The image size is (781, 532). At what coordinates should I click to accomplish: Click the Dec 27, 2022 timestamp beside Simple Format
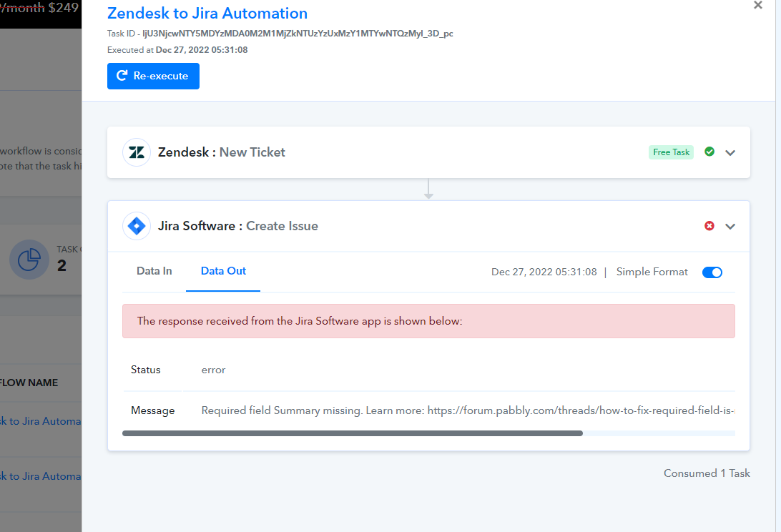point(544,272)
